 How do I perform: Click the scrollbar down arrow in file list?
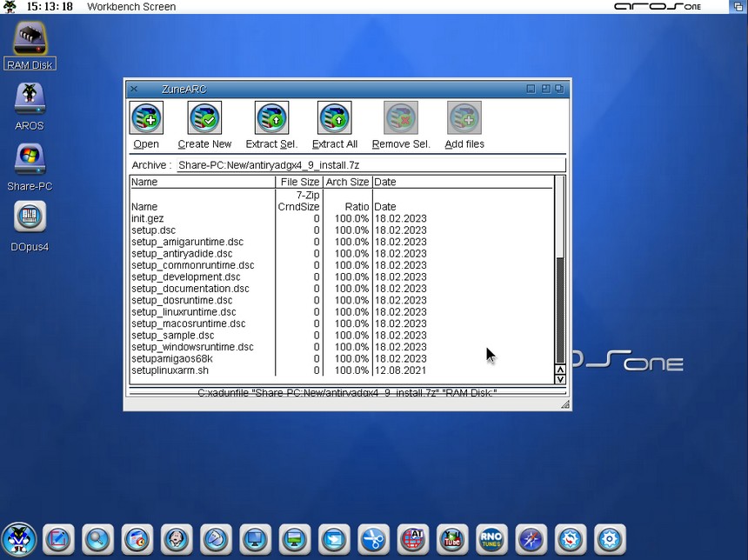(559, 379)
